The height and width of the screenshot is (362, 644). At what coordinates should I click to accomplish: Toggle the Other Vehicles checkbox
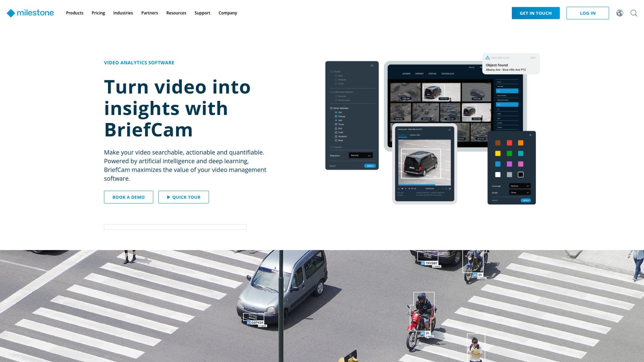click(x=331, y=108)
